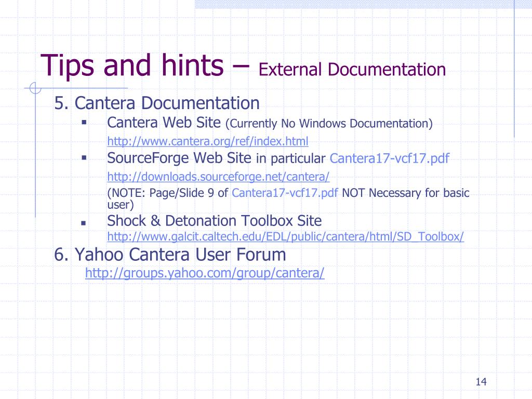
Task: Click the slide number 14
Action: (x=481, y=382)
